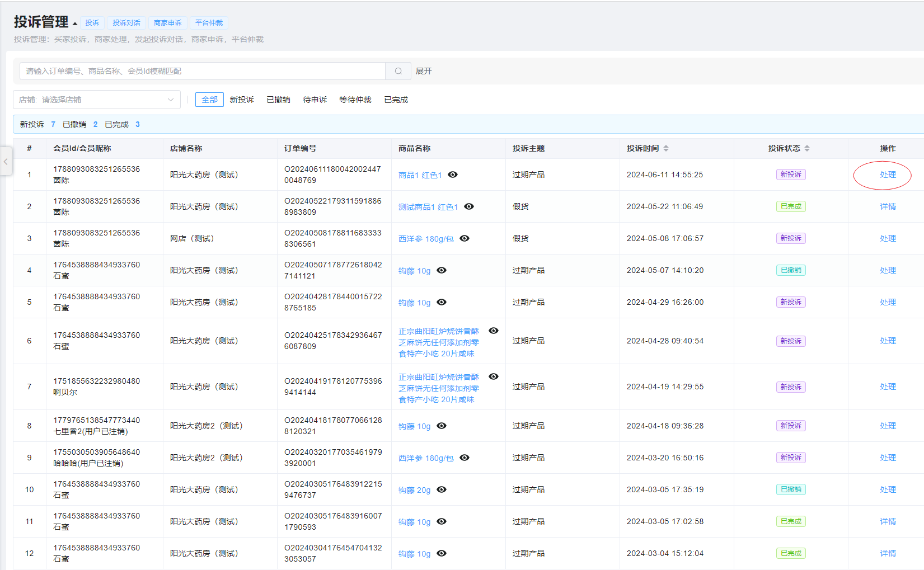
Task: Click 已撤销 status tag in row 4
Action: pos(791,270)
